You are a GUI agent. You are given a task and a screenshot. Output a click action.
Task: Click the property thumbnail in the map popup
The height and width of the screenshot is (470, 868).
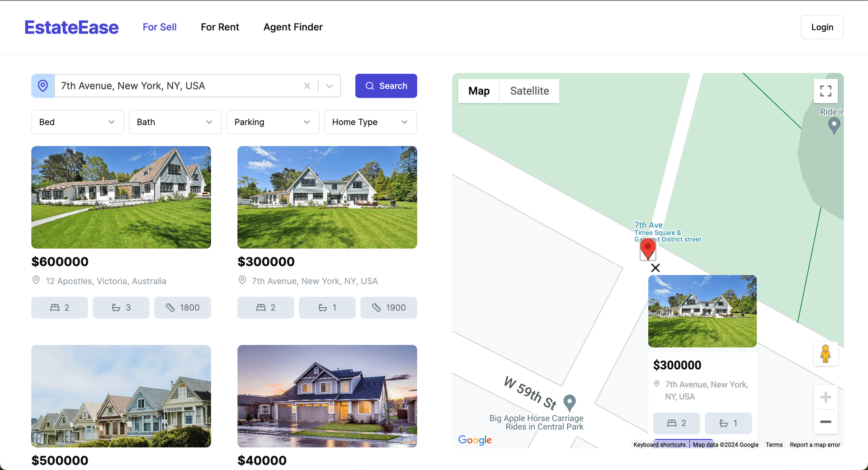tap(702, 311)
